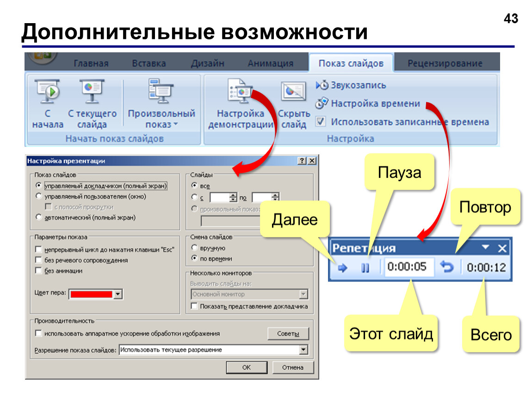This screenshot has width=532, height=400.
Task: Select slide range 'с' radio button
Action: point(194,197)
